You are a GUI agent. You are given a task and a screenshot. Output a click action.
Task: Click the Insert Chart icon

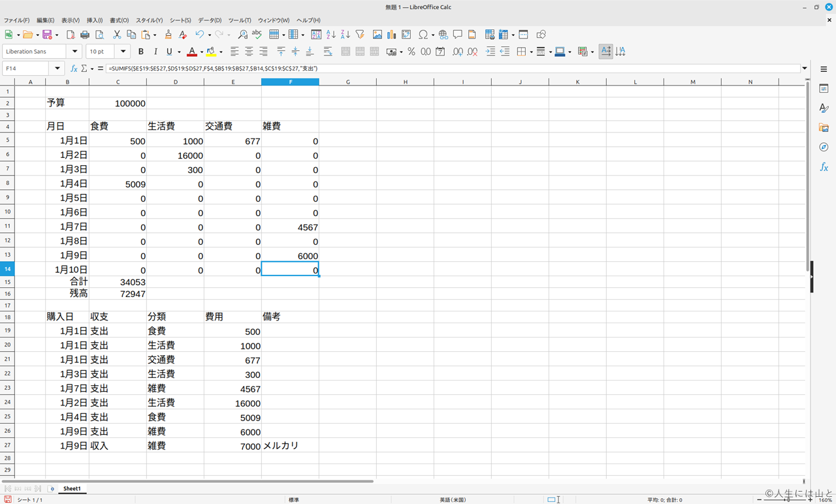(392, 35)
